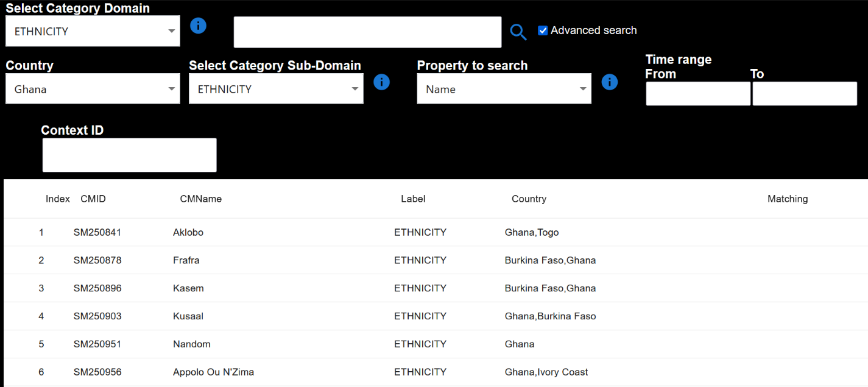The height and width of the screenshot is (387, 868).
Task: Click info icon beside Category Sub-Domain dropdown
Action: click(381, 82)
